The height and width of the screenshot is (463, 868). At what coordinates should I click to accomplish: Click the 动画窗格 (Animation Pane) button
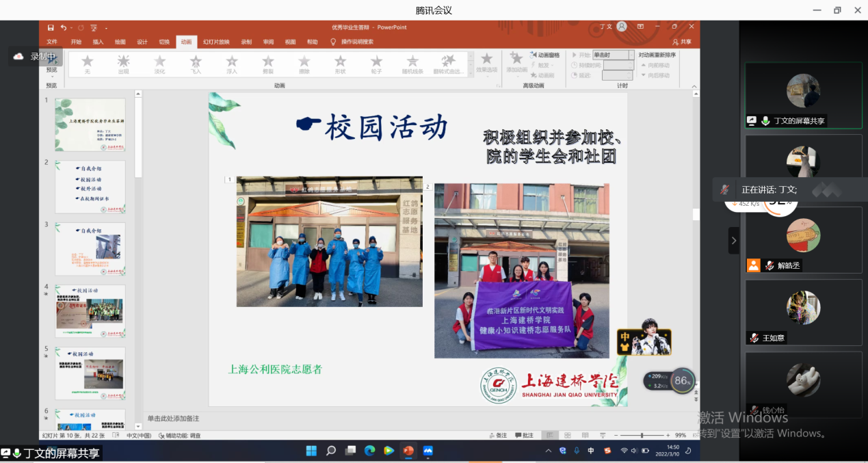point(544,55)
